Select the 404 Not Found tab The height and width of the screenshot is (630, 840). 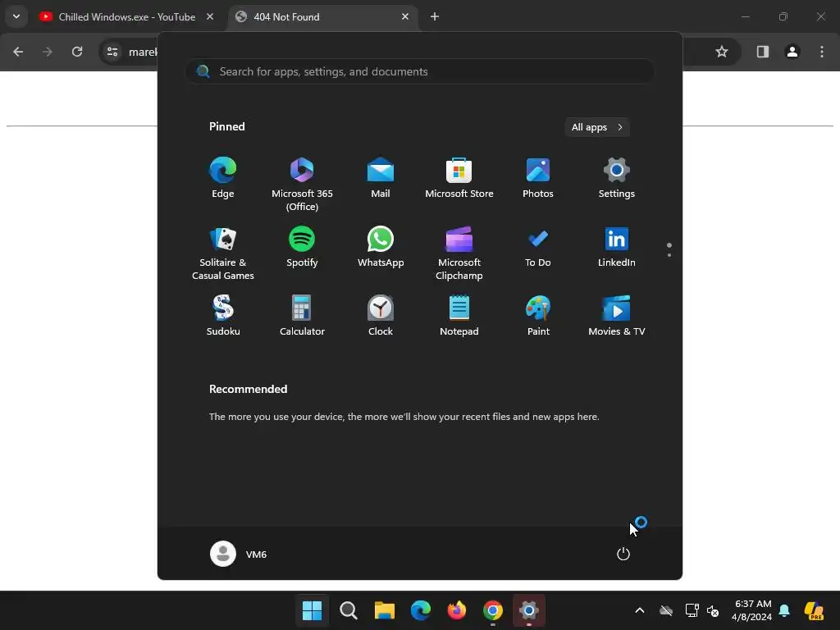[x=323, y=17]
